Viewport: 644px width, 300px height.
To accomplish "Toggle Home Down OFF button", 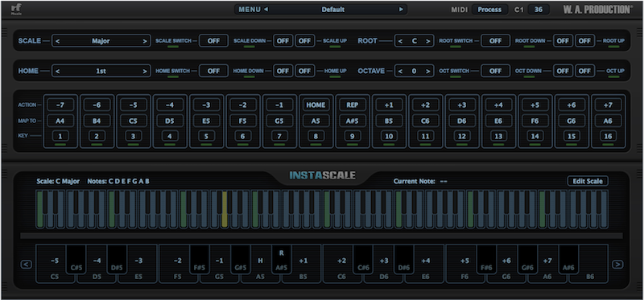I will click(283, 71).
